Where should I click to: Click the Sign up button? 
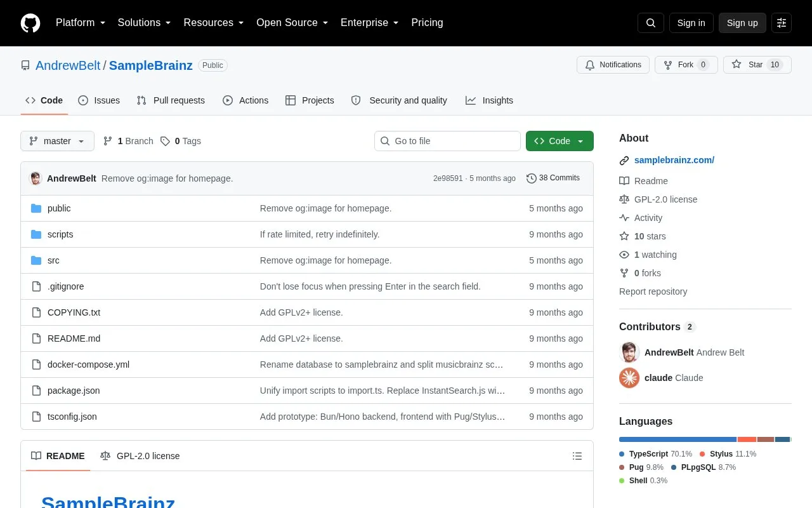click(x=742, y=23)
